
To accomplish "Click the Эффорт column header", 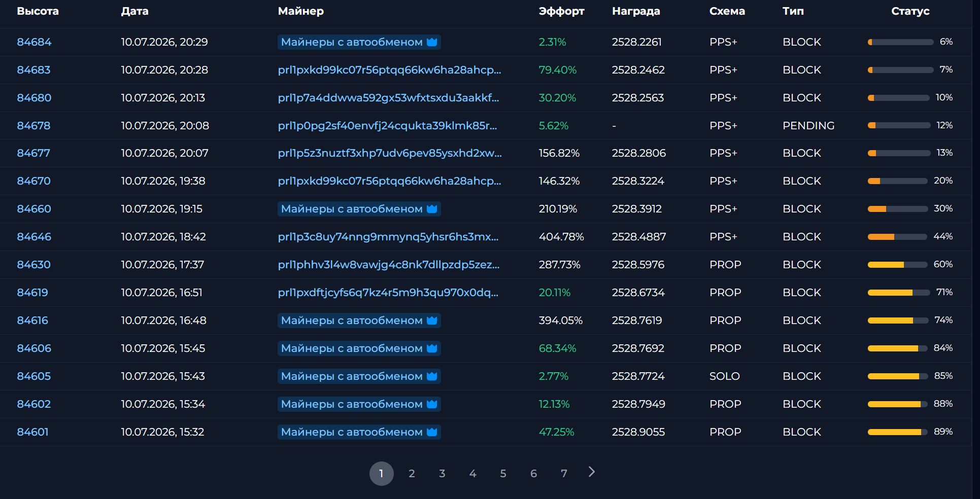I will point(561,11).
